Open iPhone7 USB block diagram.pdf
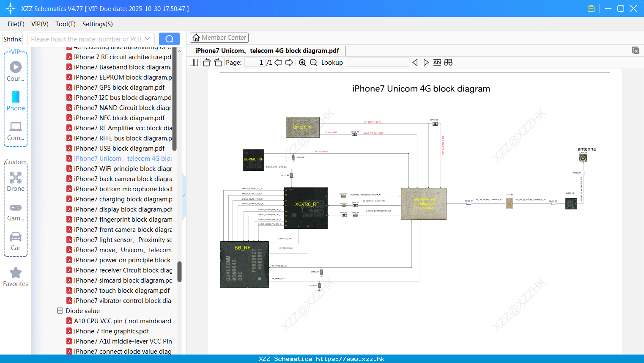The image size is (644, 363). [116, 148]
